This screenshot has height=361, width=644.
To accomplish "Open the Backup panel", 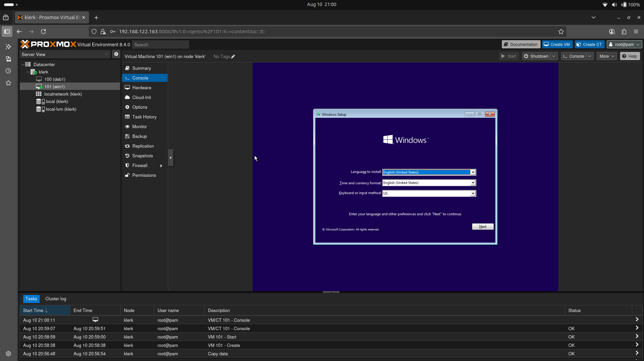I will [139, 136].
